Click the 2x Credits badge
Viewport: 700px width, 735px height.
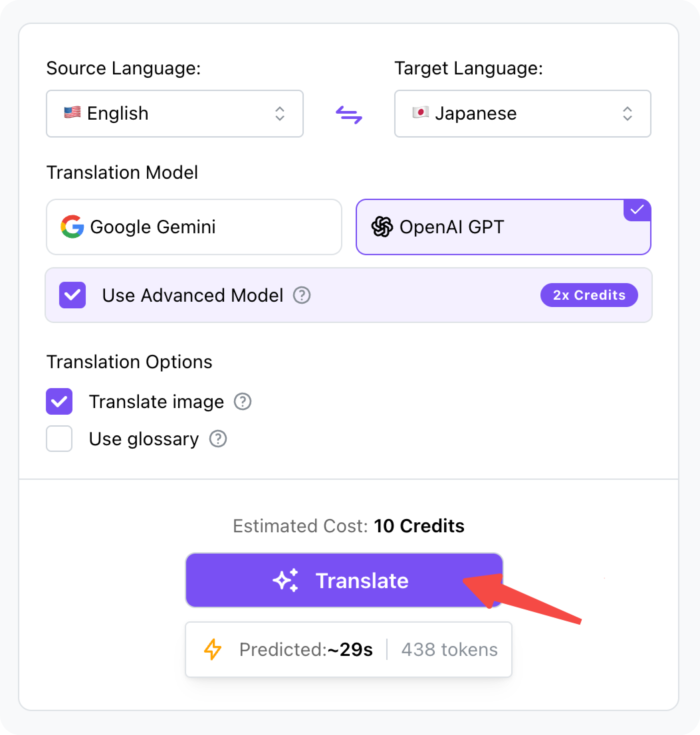point(589,295)
